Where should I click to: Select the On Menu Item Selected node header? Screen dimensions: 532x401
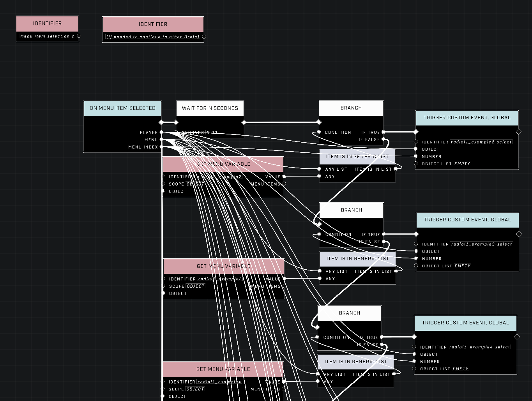pyautogui.click(x=122, y=108)
